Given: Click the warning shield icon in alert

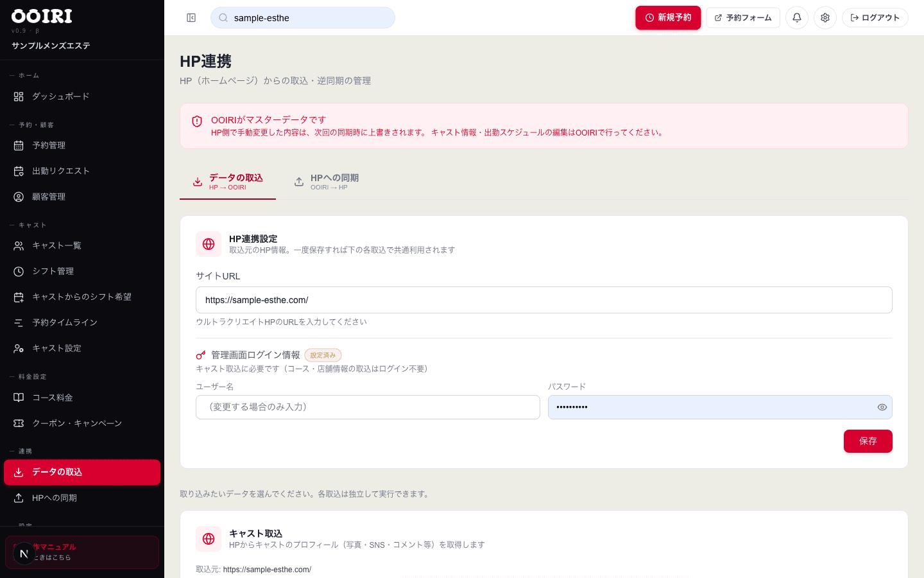Looking at the screenshot, I should coord(197,121).
